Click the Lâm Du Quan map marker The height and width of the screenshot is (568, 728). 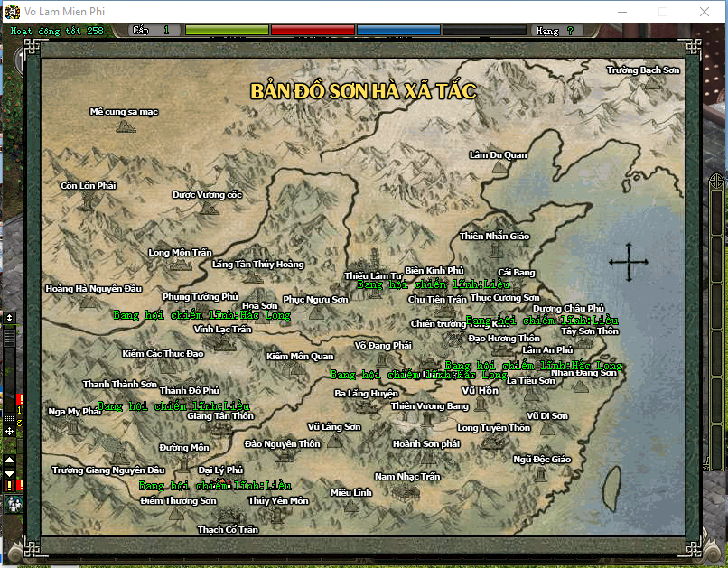(498, 168)
